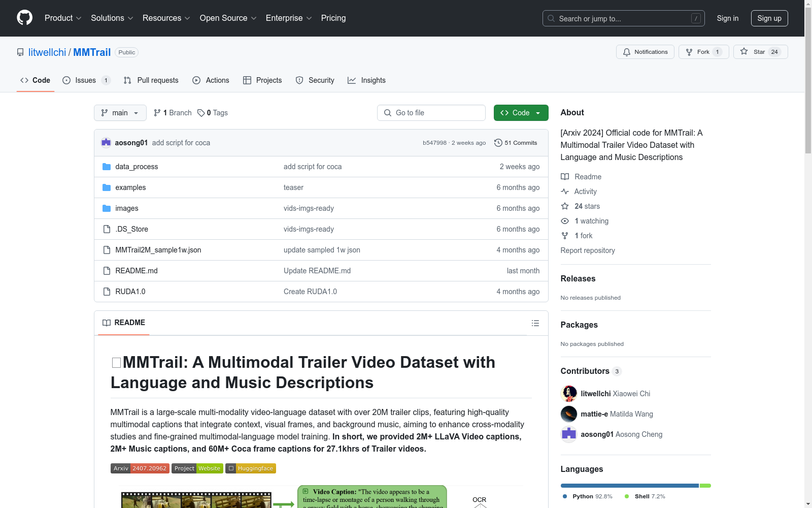
Task: Open the 1 Branch link
Action: tap(173, 113)
